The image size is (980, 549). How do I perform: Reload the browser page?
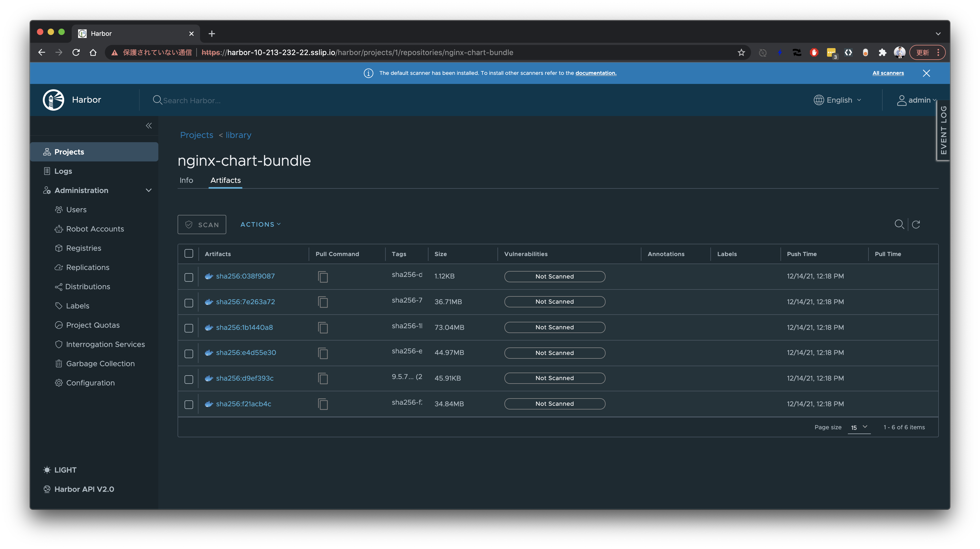76,52
